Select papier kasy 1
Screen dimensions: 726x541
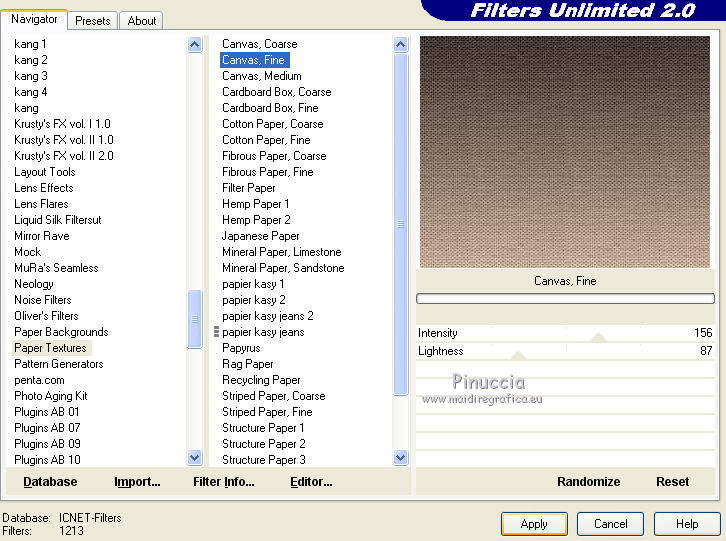tap(253, 284)
